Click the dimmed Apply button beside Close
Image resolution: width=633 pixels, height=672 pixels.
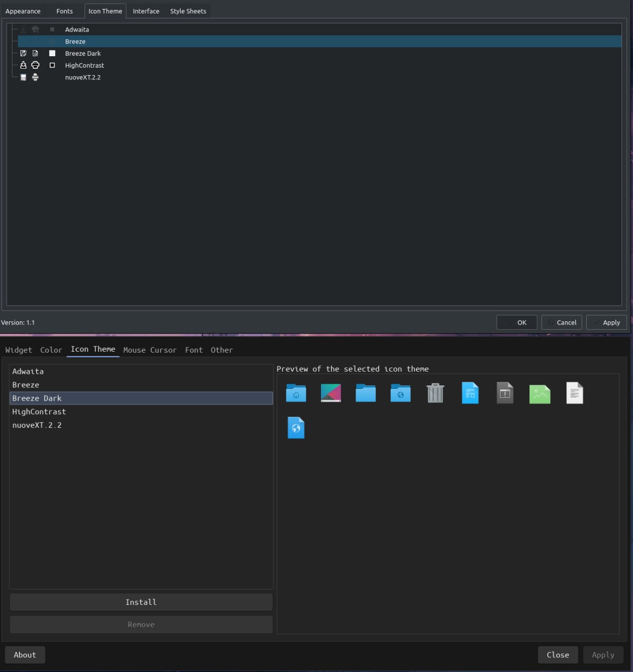pyautogui.click(x=603, y=655)
